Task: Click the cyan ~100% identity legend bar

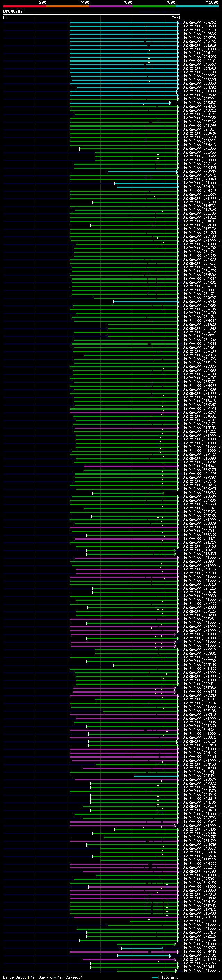Action: pos(197,6)
